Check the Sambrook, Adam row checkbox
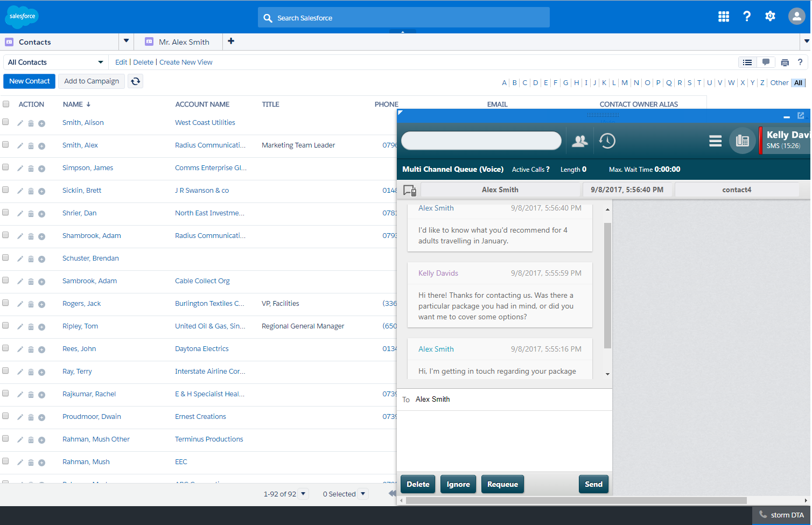 pyautogui.click(x=5, y=281)
